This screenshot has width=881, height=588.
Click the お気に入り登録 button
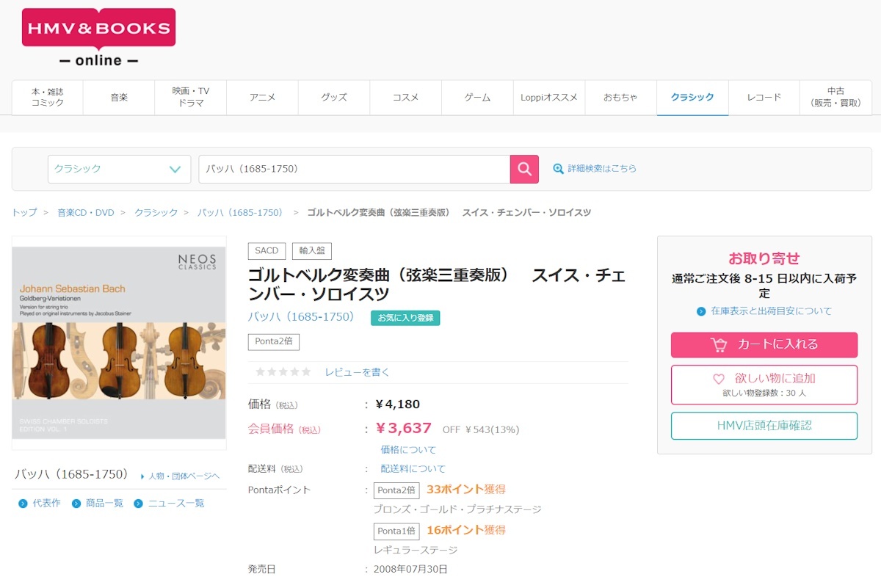click(x=405, y=318)
